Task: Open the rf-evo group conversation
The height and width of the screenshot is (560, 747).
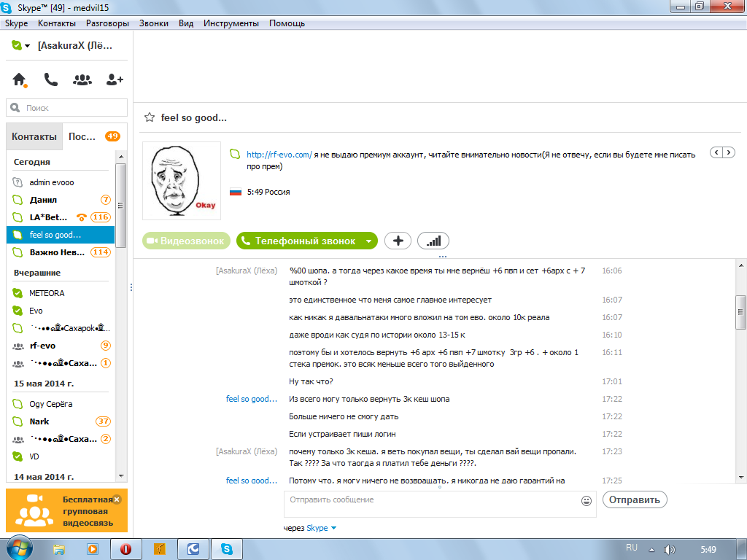Action: (x=61, y=345)
